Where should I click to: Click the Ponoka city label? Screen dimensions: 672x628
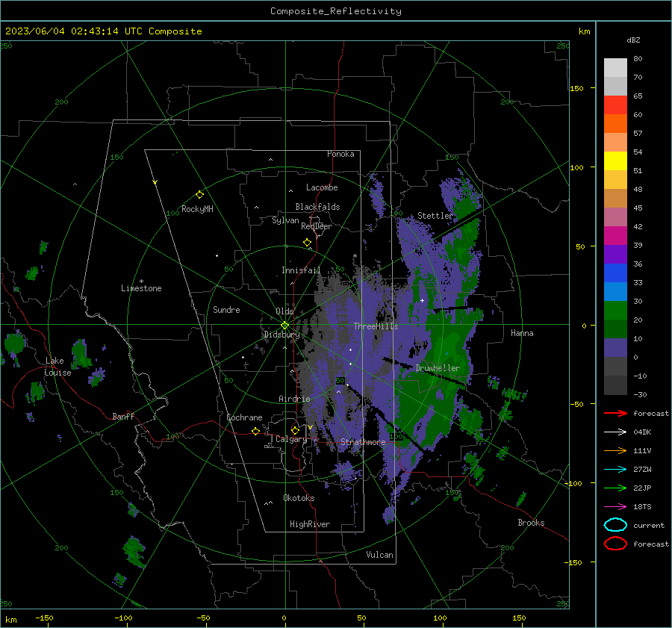coord(340,154)
